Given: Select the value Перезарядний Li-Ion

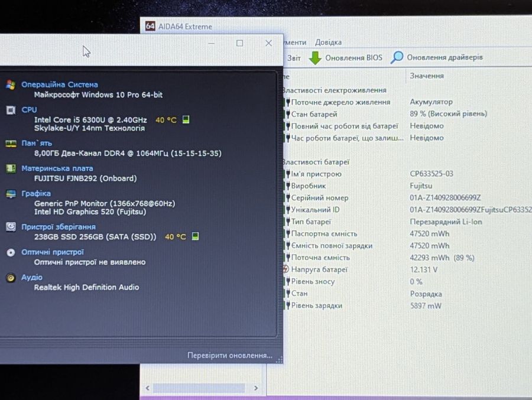Looking at the screenshot, I should (446, 222).
